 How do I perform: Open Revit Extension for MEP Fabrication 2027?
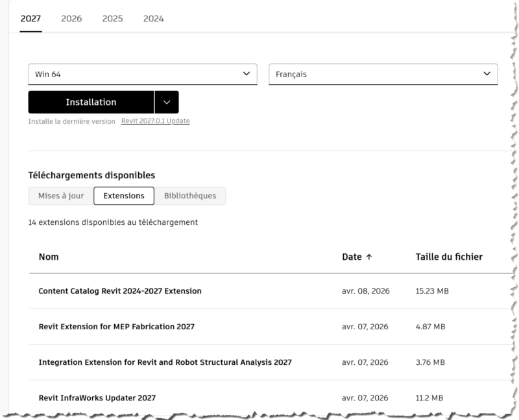coord(117,327)
